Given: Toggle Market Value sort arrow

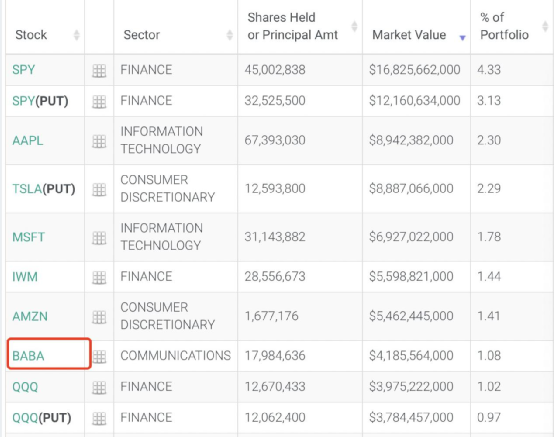Looking at the screenshot, I should pos(462,37).
